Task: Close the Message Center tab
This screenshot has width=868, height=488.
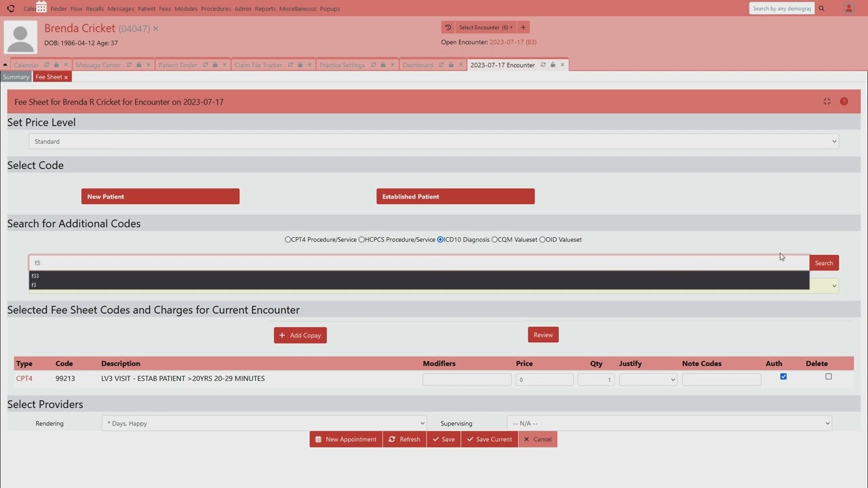Action: (x=148, y=65)
